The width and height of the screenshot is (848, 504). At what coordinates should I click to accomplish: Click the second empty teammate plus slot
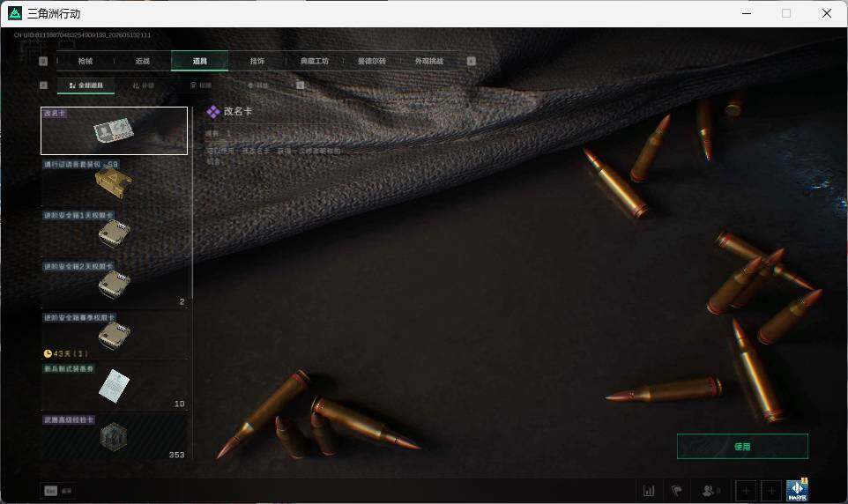point(771,491)
